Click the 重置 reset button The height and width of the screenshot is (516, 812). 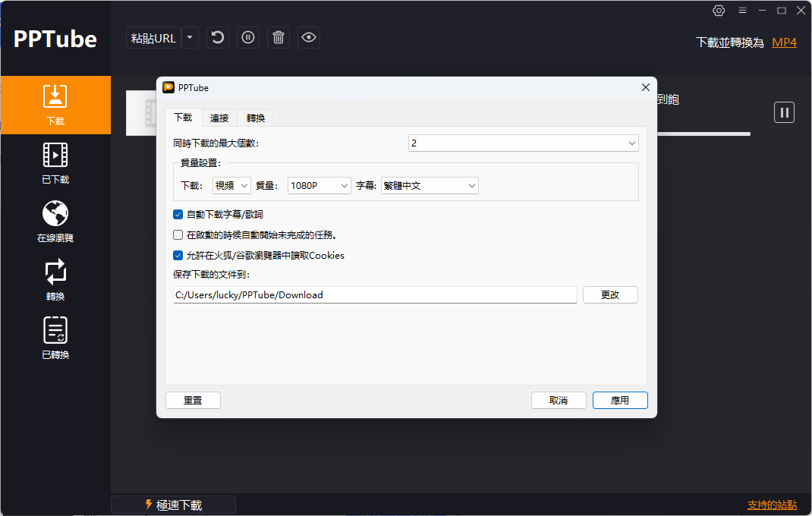click(x=194, y=400)
